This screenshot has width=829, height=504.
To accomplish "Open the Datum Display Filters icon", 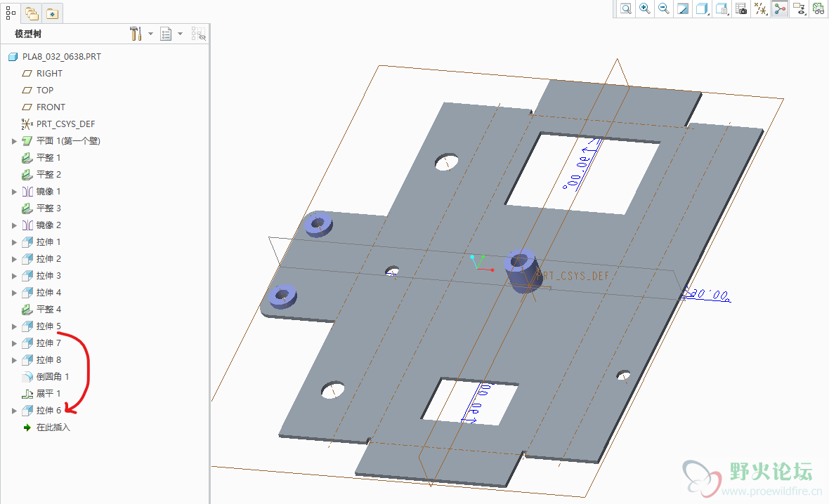I will point(761,8).
